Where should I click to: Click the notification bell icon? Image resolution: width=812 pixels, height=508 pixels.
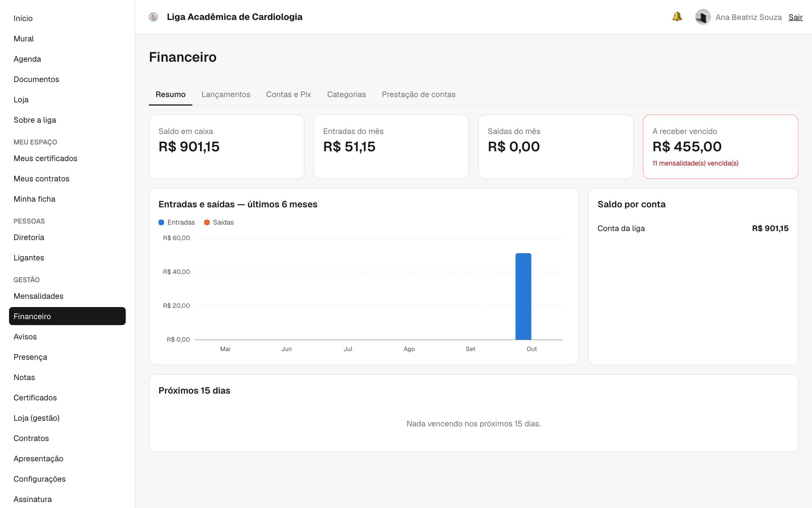pyautogui.click(x=677, y=17)
